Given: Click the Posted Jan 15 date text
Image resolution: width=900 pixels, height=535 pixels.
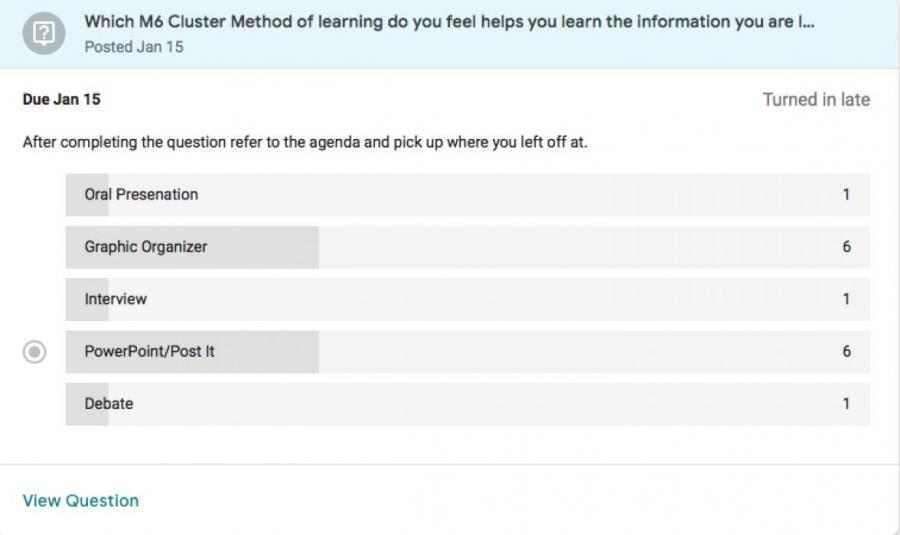Looking at the screenshot, I should click(133, 47).
